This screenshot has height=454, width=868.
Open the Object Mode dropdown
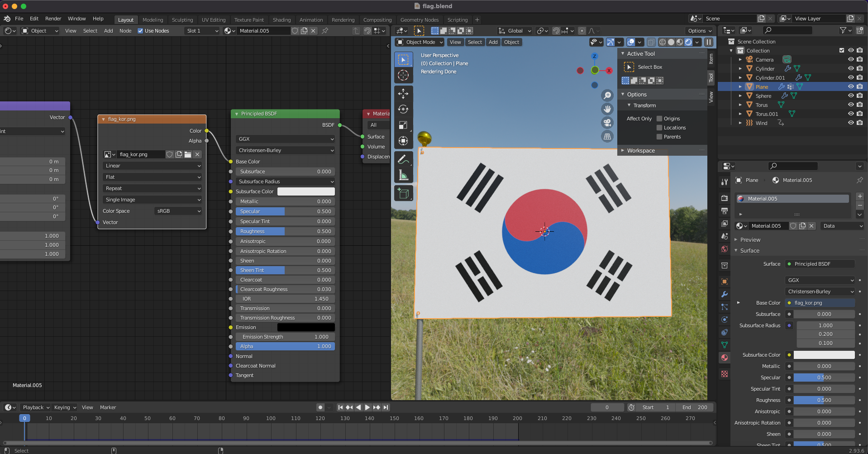(x=420, y=42)
